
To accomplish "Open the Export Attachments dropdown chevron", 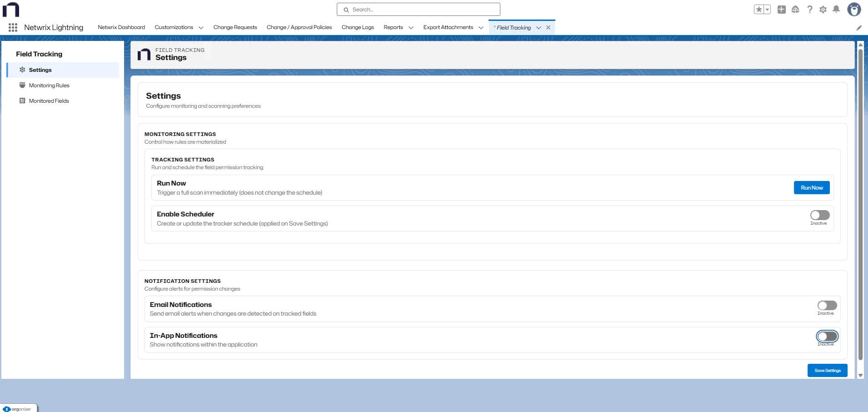I will (481, 28).
